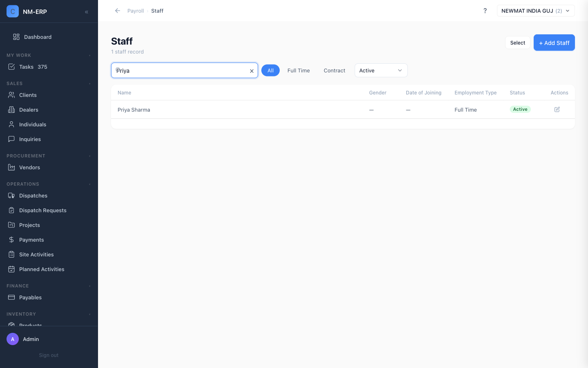Open Dashboard grid icon
This screenshot has height=368, width=588.
point(16,37)
